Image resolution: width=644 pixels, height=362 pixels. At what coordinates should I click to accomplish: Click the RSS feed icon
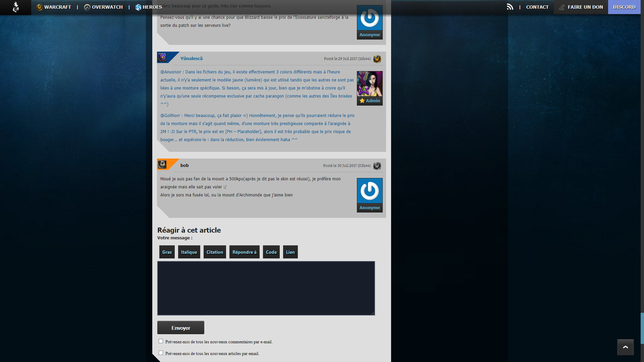coord(510,7)
